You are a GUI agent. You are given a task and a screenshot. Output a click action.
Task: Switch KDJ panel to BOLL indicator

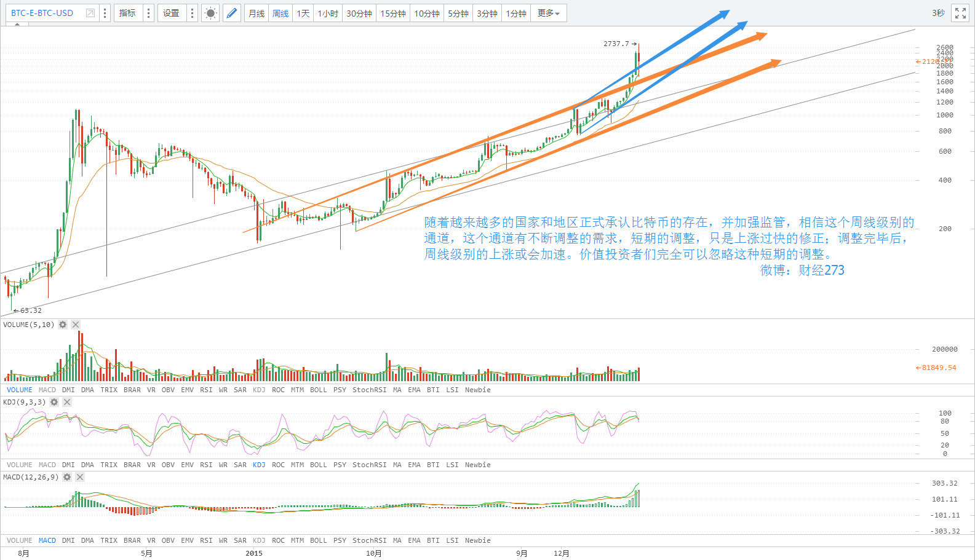click(318, 465)
